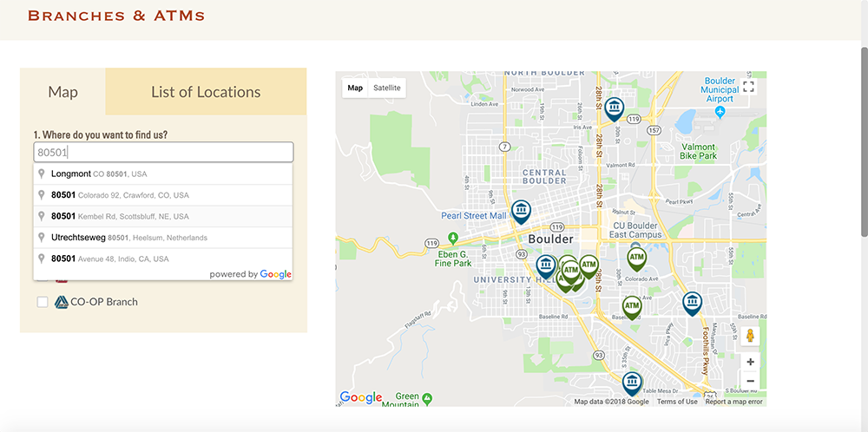Click the Street View pegman icon
This screenshot has width=868, height=432.
(750, 336)
